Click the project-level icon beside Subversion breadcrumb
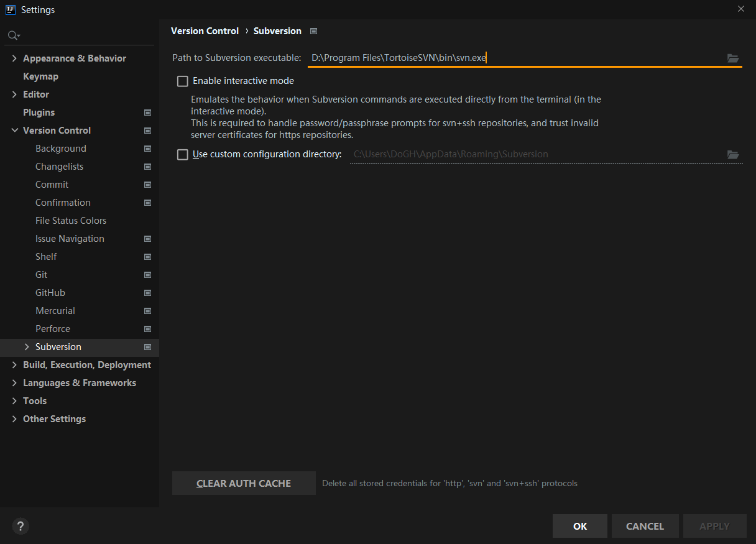This screenshot has height=544, width=756. [313, 31]
